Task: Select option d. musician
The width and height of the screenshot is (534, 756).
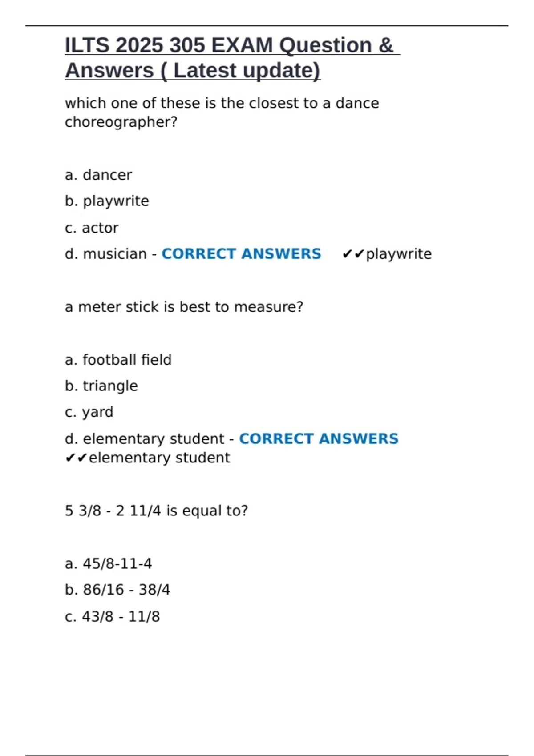Action: click(106, 254)
